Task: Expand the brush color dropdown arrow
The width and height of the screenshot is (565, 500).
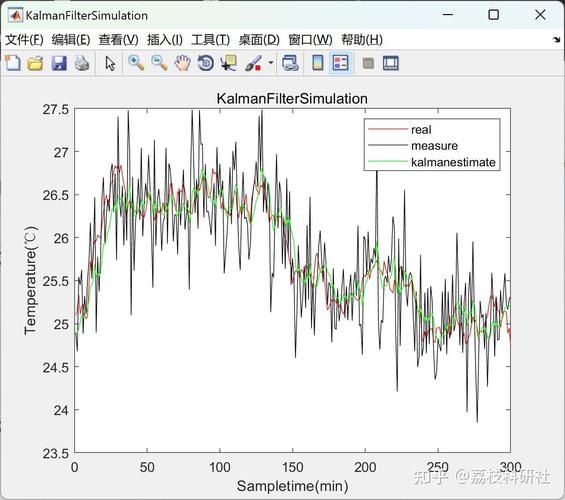Action: click(271, 63)
